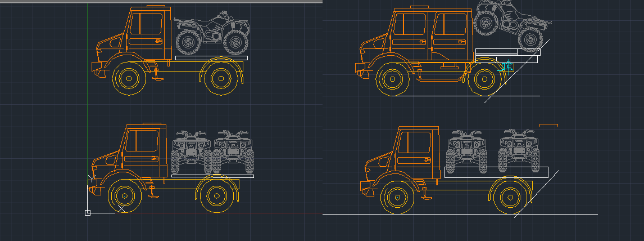Select the white ground line under the double-cab truck
The height and width of the screenshot is (241, 644).
[466, 96]
